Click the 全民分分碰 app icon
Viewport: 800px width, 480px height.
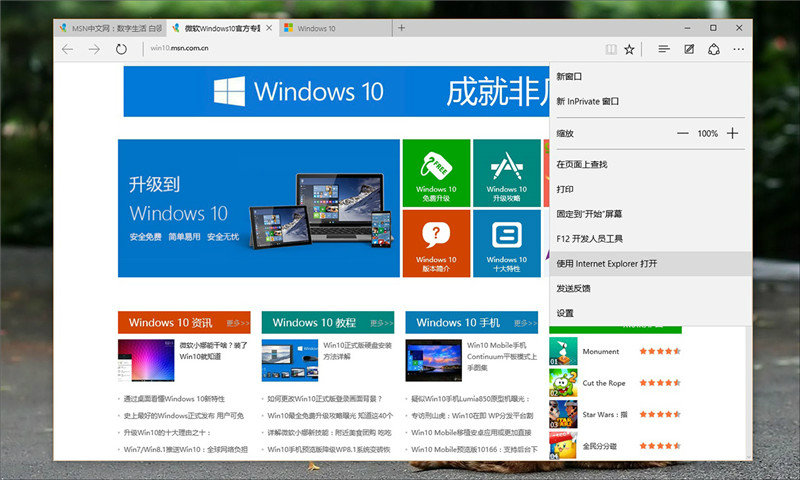563,446
